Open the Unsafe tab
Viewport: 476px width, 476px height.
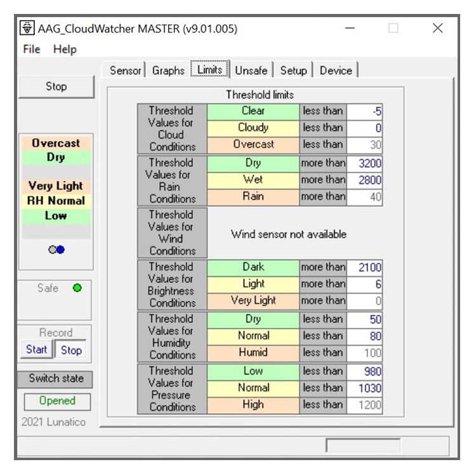[251, 70]
